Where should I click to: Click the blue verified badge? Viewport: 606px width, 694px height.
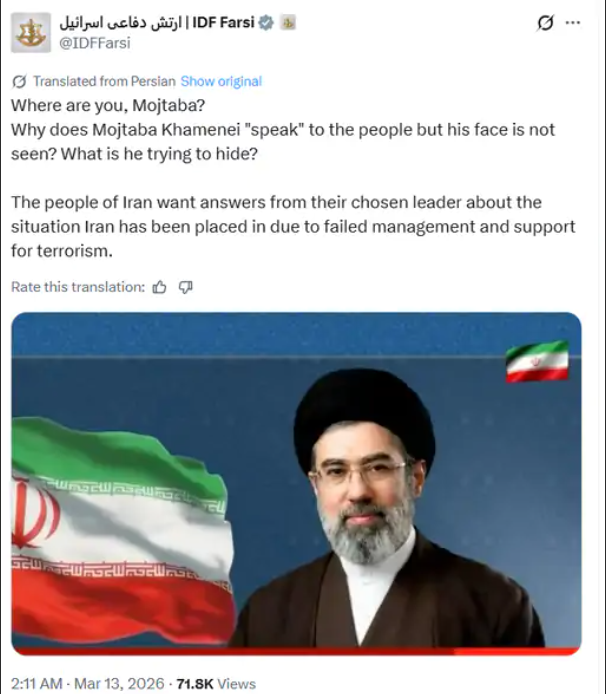coord(266,22)
